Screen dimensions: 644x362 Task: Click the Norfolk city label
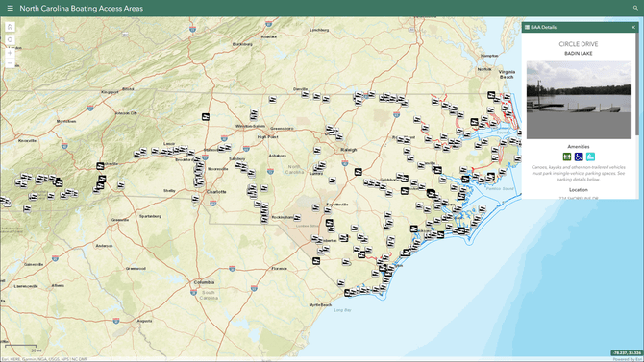[x=484, y=69]
